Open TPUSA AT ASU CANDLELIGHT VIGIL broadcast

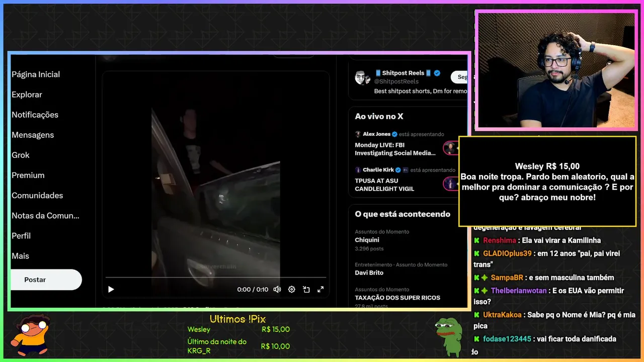click(384, 185)
